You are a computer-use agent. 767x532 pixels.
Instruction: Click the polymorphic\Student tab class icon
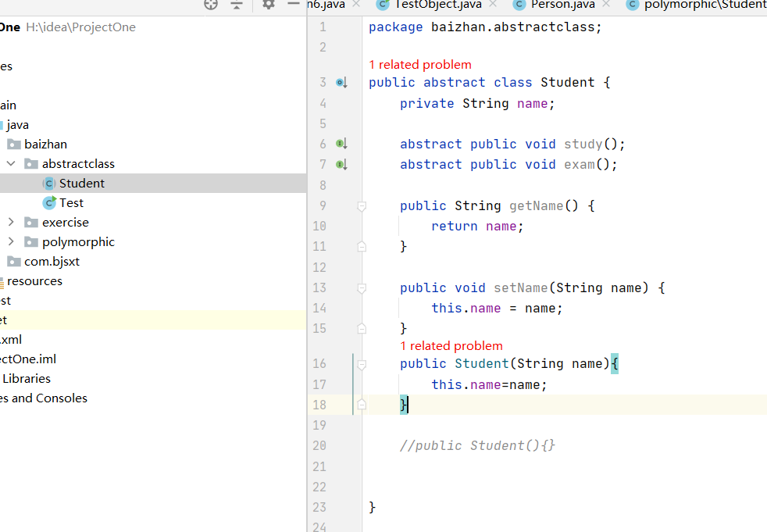tap(633, 5)
